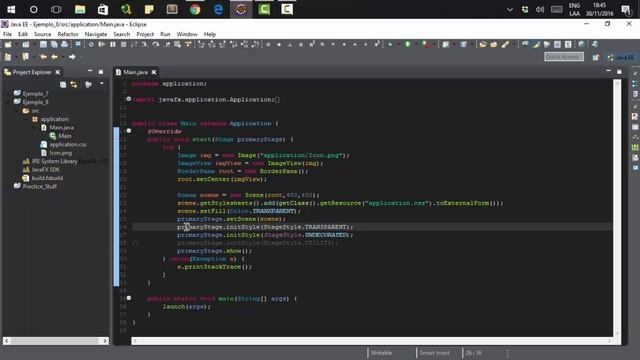Screen dimensions: 640x360
Task: Click the Open Type folder icon
Action: [483, 44]
